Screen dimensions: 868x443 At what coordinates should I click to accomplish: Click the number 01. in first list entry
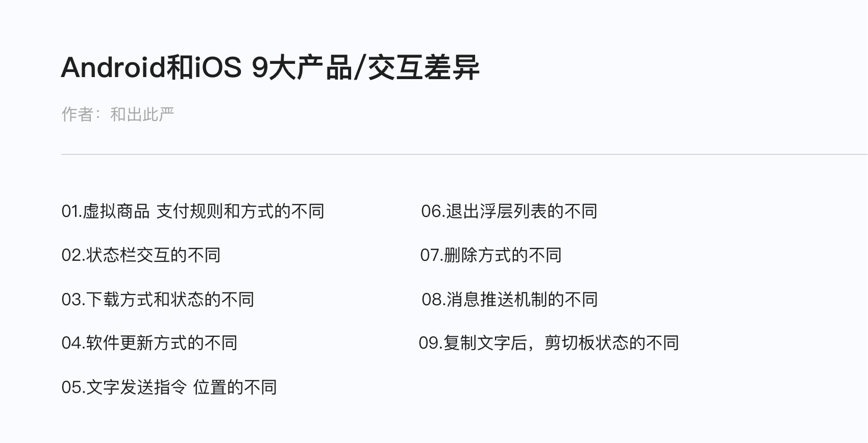[x=72, y=211]
